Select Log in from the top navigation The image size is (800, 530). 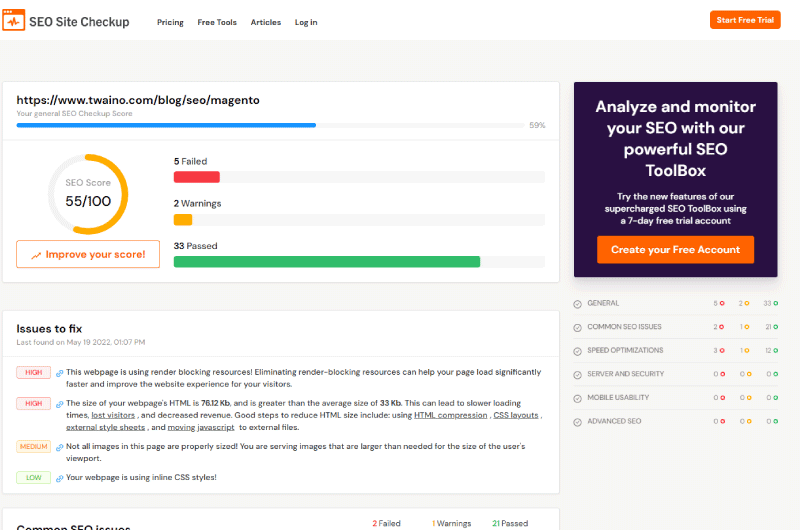pyautogui.click(x=306, y=22)
